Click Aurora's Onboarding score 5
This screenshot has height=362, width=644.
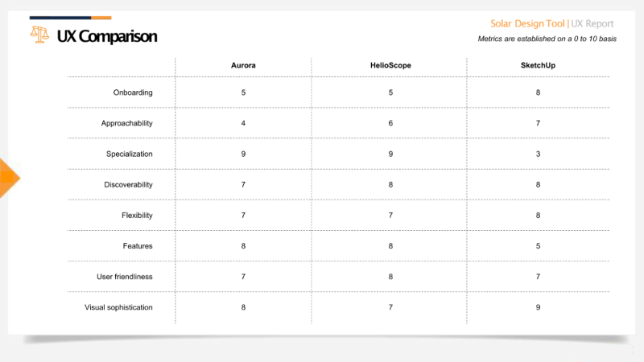[244, 93]
